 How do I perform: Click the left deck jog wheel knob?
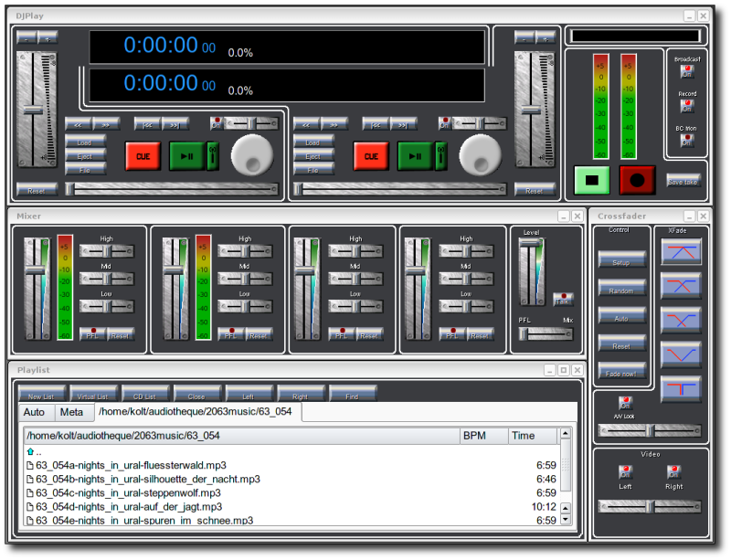coord(252,154)
